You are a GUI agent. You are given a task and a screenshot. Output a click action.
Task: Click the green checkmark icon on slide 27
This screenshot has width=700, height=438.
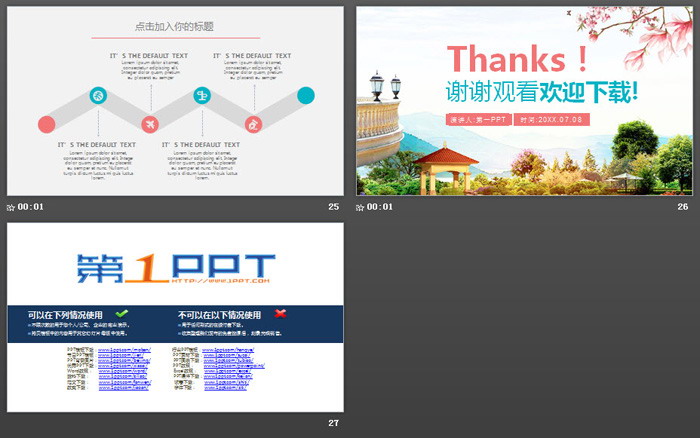tap(122, 314)
